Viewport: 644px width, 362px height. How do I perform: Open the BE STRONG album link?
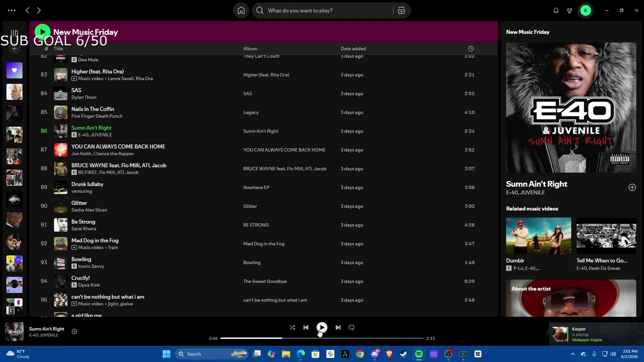click(x=256, y=225)
